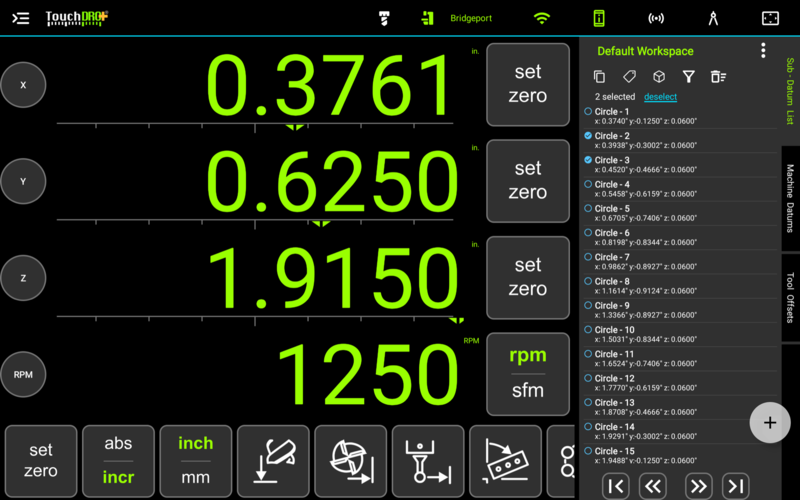Jump to first point in list
The image size is (800, 500).
pos(615,486)
